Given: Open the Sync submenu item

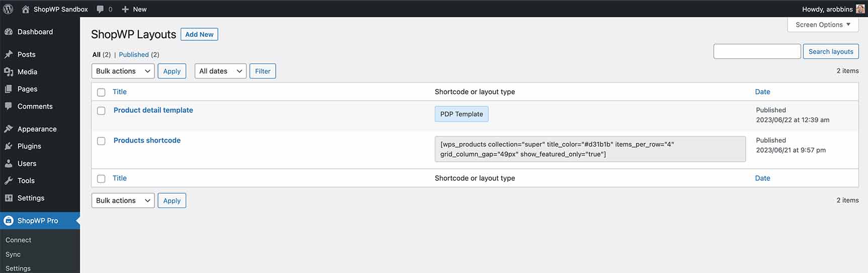Looking at the screenshot, I should click(13, 254).
